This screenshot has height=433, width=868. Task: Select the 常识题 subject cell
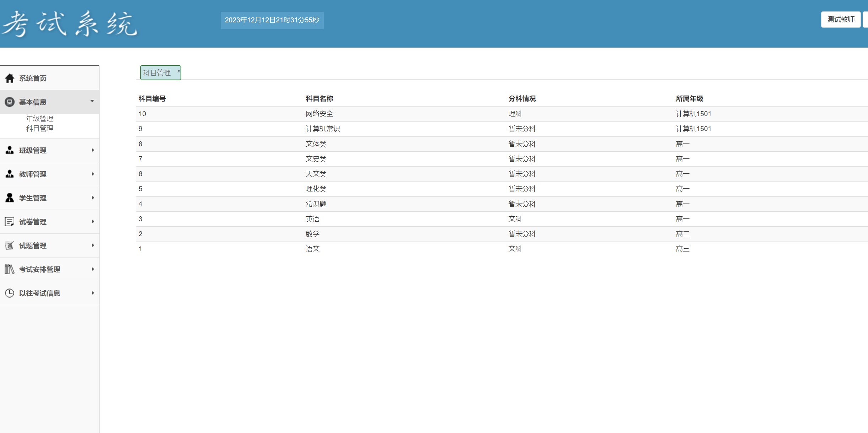(316, 204)
